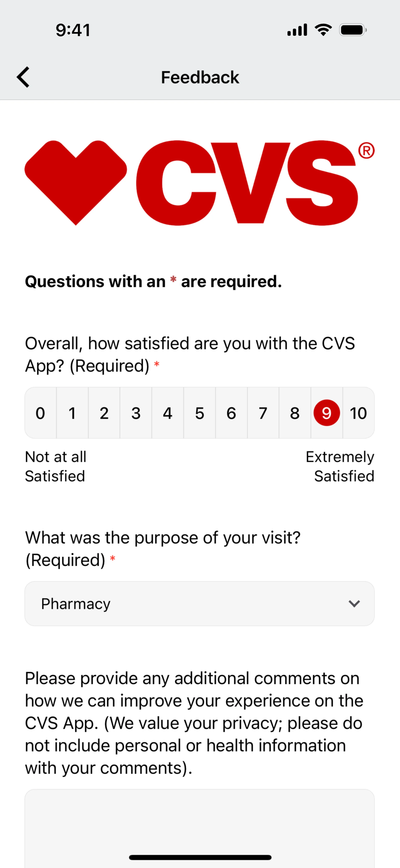Select satisfaction rating 1

[x=72, y=413]
